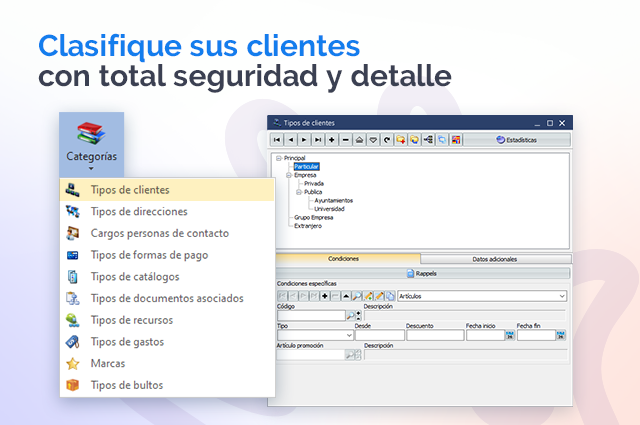Image resolution: width=640 pixels, height=425 pixels.
Task: Switch to Datos adicionales tab
Action: click(494, 259)
